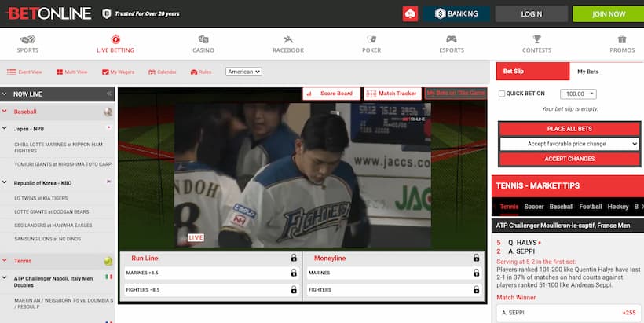Click the BetOnline logo
Image resolution: width=644 pixels, height=323 pixels.
tap(49, 13)
